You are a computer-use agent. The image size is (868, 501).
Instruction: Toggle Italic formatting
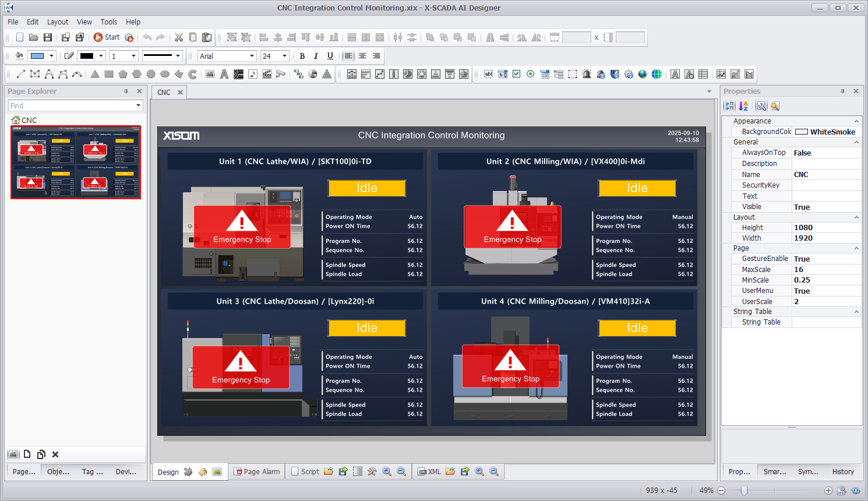point(316,56)
